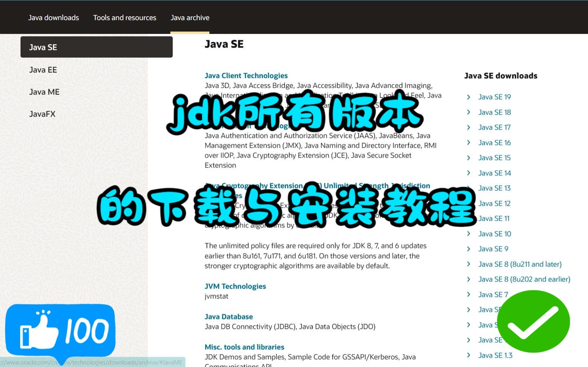Image resolution: width=588 pixels, height=367 pixels.
Task: Open the Java SE 13 download link
Action: [x=495, y=188]
